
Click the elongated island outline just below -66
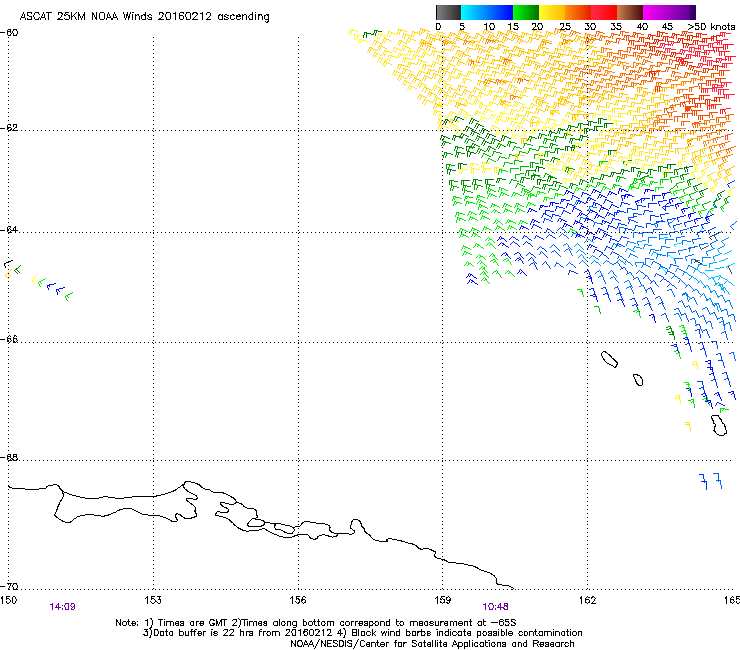pos(609,359)
